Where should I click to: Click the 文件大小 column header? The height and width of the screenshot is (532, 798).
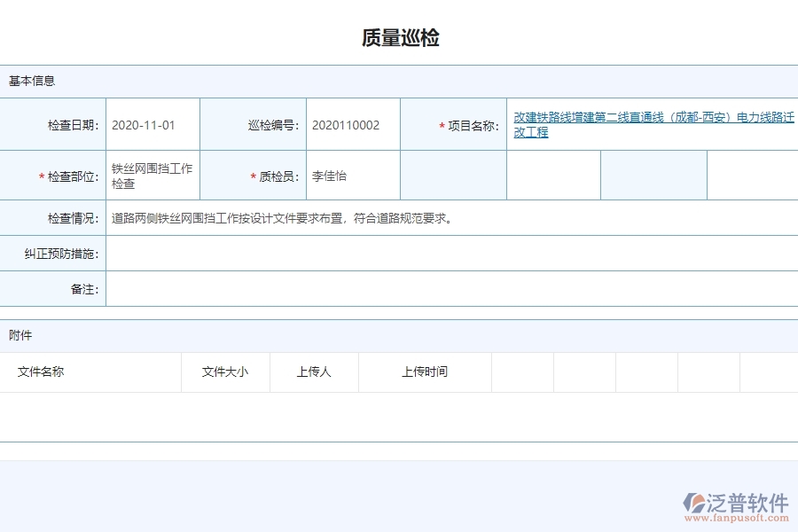225,372
